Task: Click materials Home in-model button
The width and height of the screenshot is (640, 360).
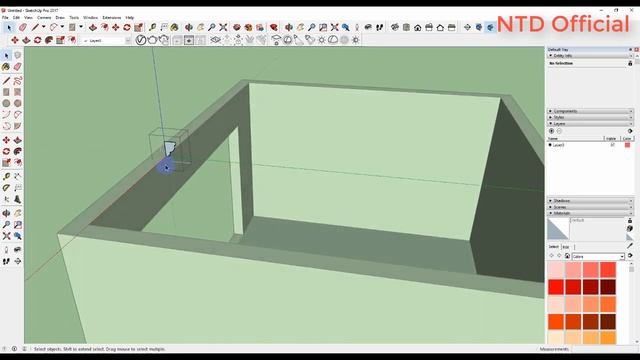Action: pos(567,256)
